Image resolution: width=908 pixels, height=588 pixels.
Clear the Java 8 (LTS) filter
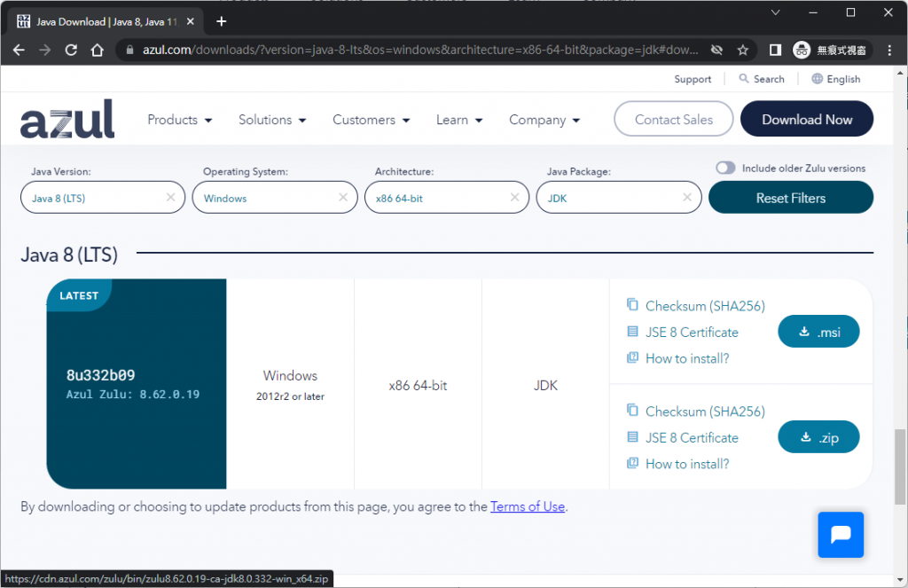(170, 197)
